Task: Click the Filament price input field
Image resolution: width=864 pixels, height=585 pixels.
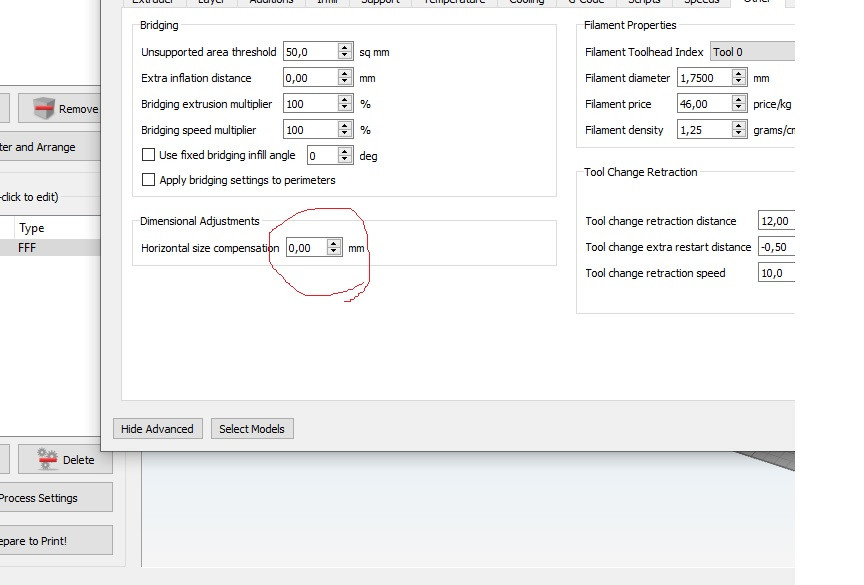Action: coord(698,103)
